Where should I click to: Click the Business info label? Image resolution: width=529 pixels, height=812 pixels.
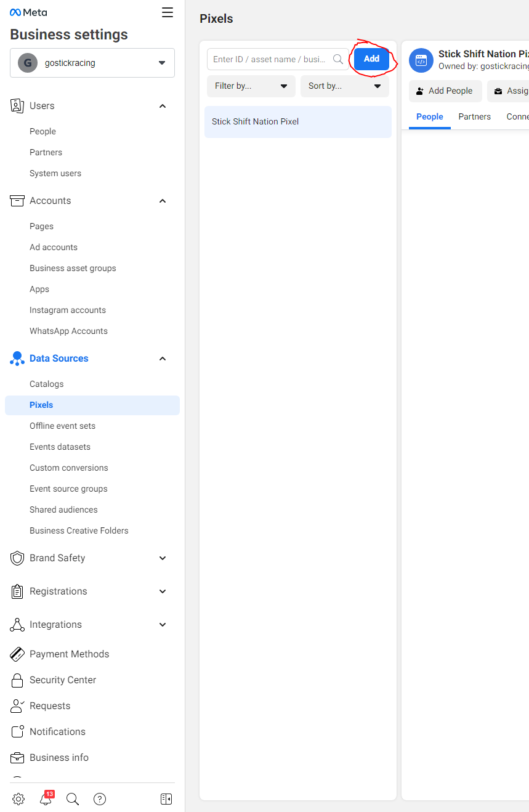coord(59,758)
